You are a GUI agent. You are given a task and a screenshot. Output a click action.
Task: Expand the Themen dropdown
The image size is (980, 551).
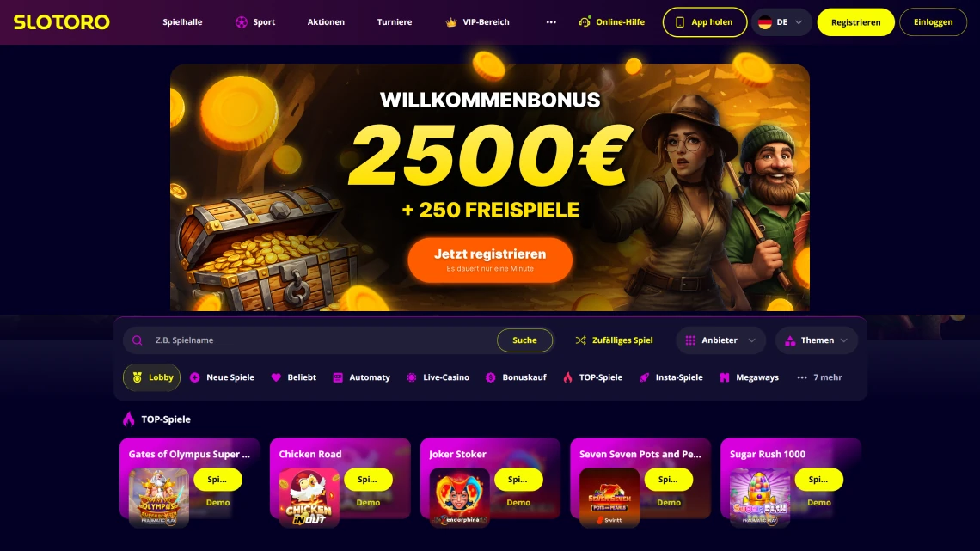pos(817,340)
